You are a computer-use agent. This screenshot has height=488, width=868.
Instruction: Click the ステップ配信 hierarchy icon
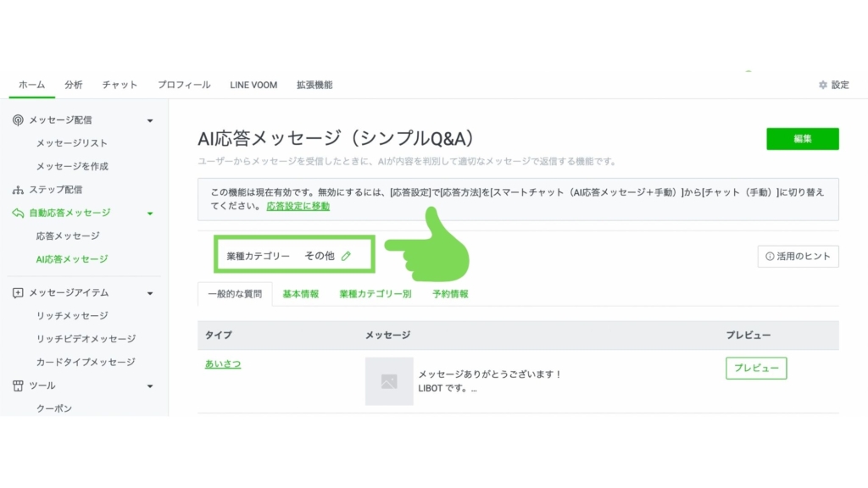pyautogui.click(x=18, y=190)
